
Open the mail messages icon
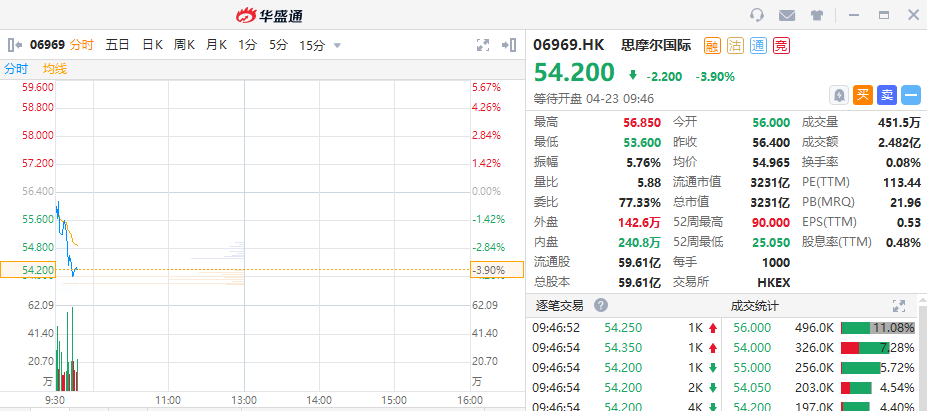coord(786,15)
